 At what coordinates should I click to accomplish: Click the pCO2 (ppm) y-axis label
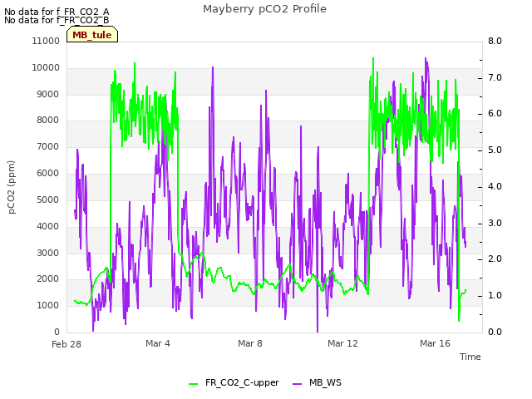click(x=12, y=187)
